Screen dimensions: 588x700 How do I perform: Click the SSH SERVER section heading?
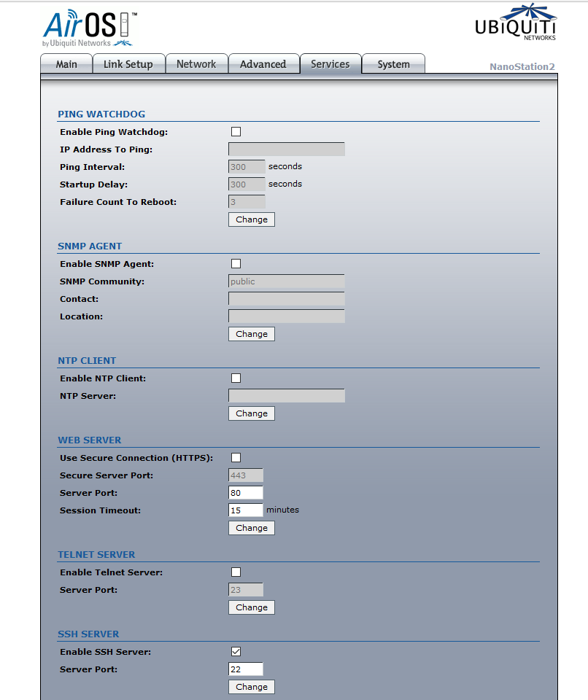point(88,634)
